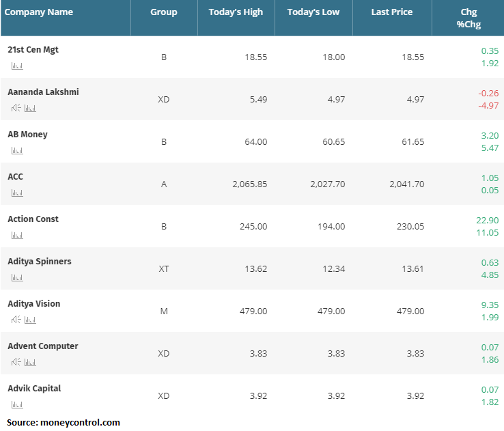Open the announcement speaker icon for Advent Computer
The height and width of the screenshot is (431, 504).
(x=16, y=362)
